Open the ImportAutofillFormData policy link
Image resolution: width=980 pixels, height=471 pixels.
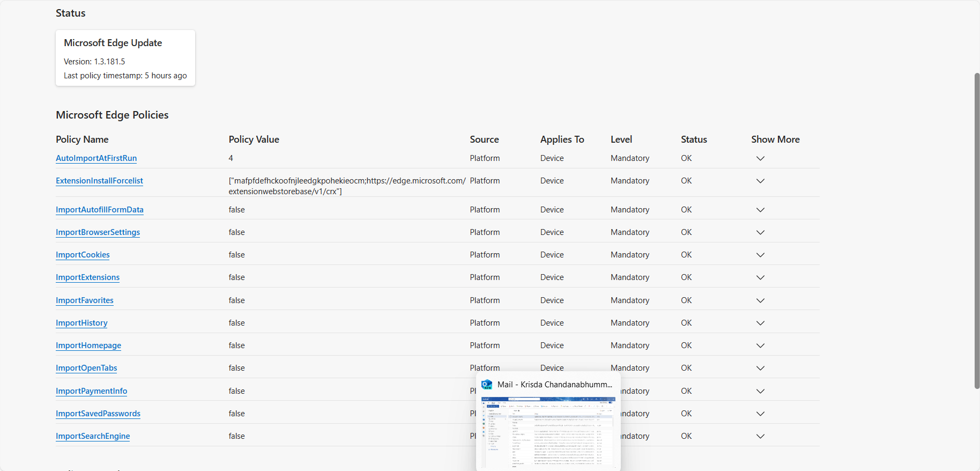(x=100, y=210)
